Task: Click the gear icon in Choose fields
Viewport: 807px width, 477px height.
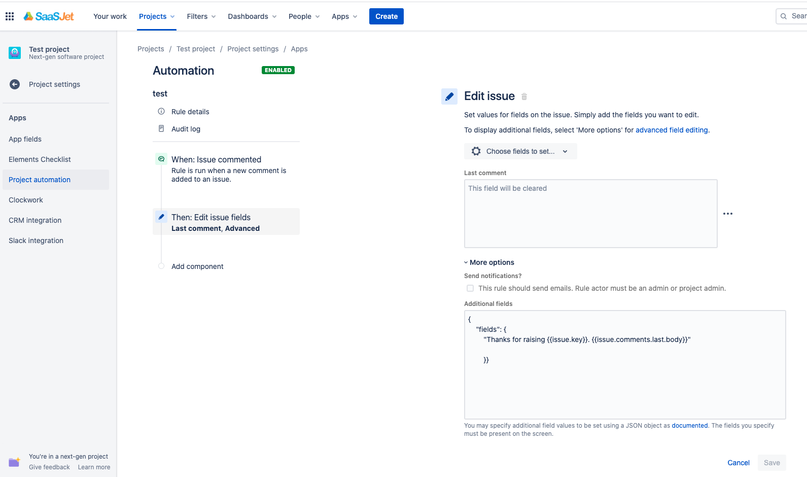Action: pos(476,151)
